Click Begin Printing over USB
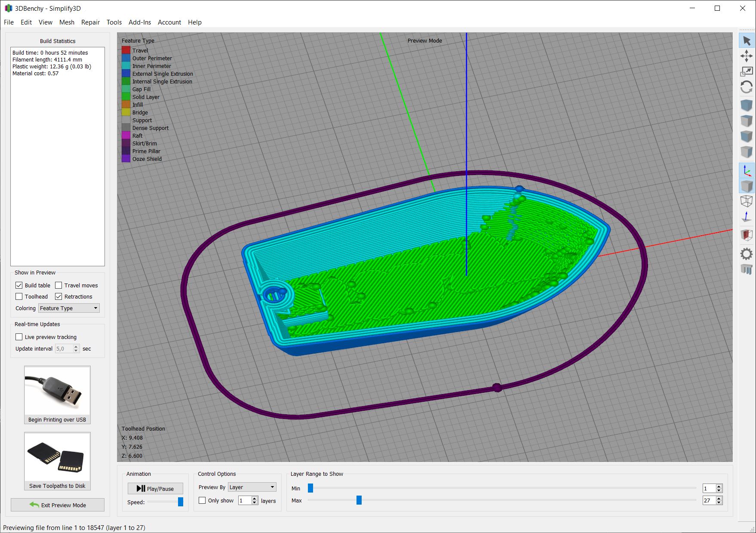Screen dimensions: 756x533 coord(57,395)
